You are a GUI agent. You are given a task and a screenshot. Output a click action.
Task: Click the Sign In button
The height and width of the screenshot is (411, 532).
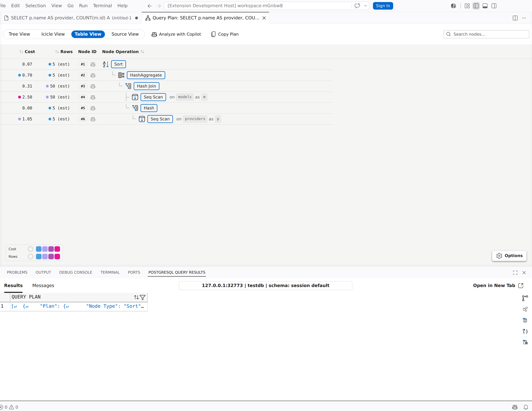coord(383,6)
